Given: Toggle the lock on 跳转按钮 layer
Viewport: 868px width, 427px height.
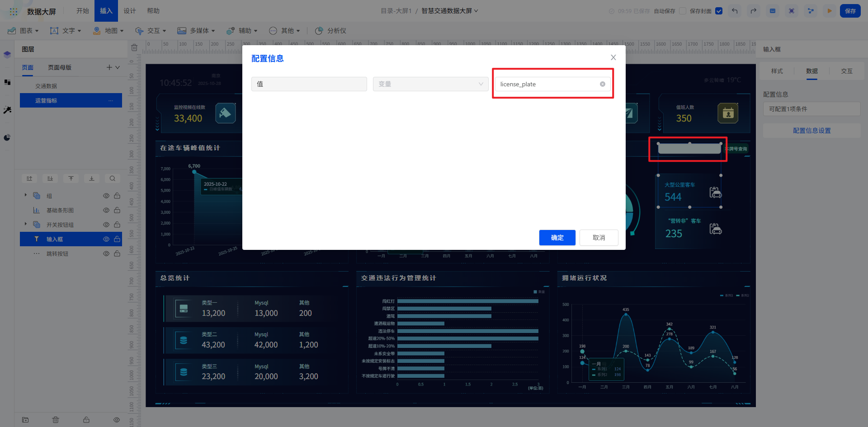Looking at the screenshot, I should coord(117,253).
